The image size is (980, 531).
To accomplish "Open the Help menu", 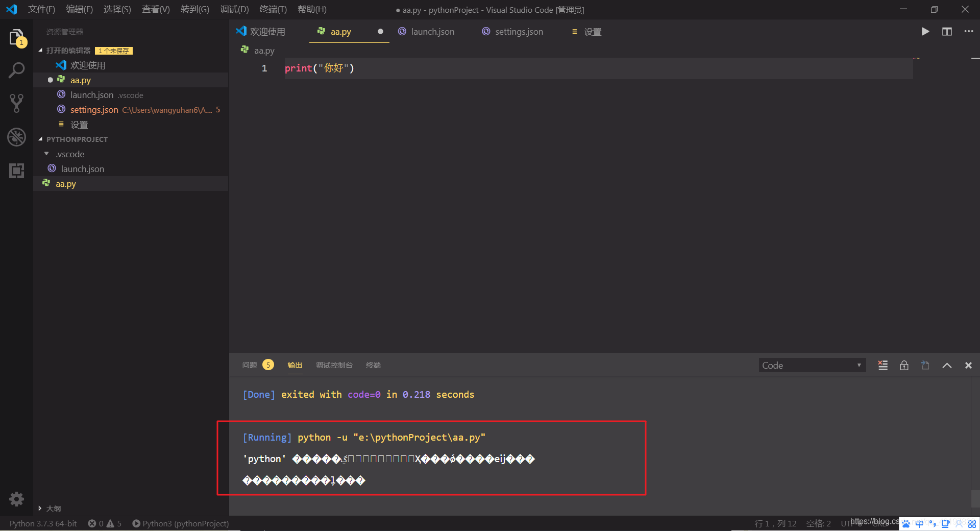I will [x=312, y=9].
